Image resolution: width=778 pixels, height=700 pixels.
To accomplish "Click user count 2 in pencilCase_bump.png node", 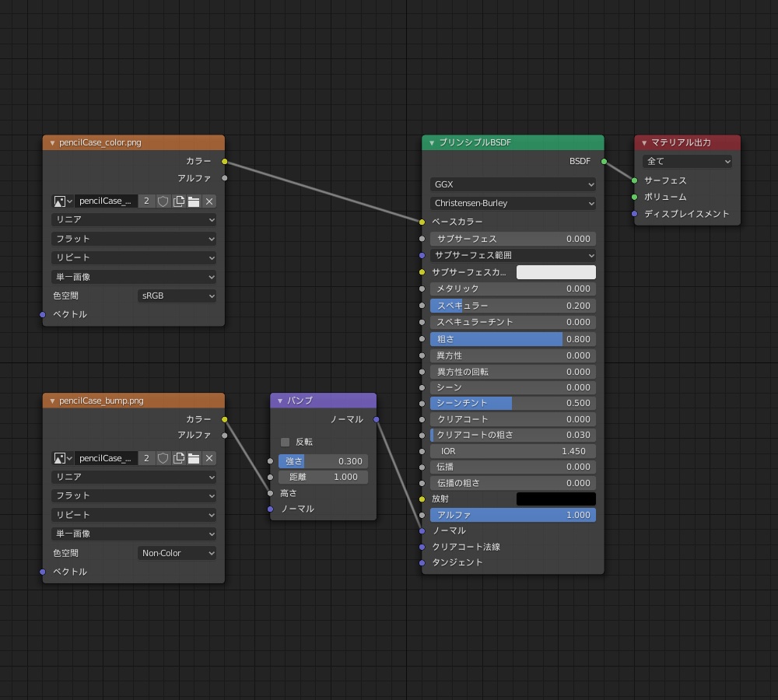I will click(146, 458).
